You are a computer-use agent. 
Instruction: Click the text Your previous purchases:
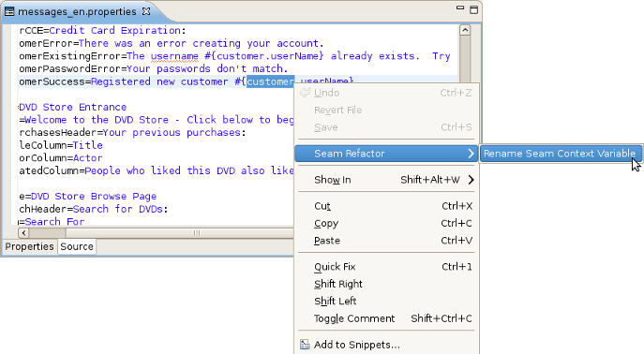point(174,132)
